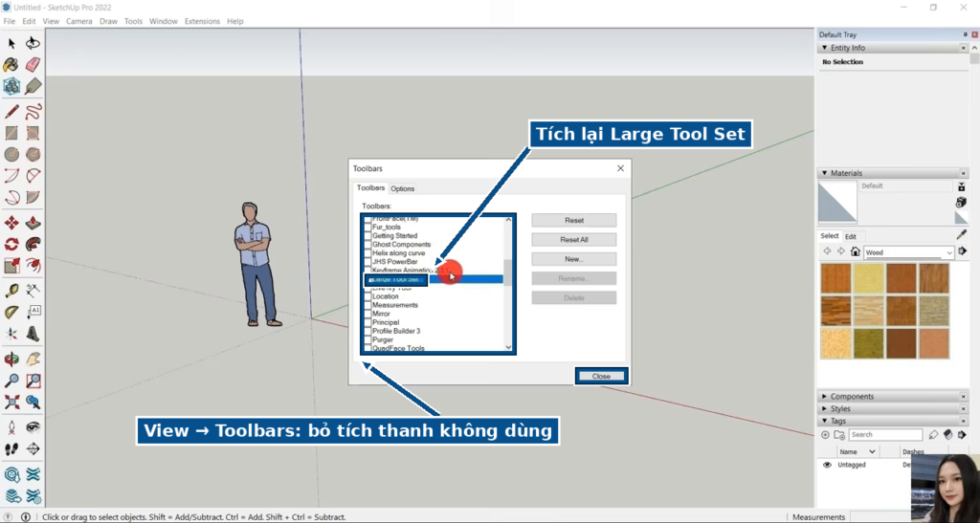The image size is (980, 523).
Task: Collapse the Materials panel
Action: click(x=824, y=173)
